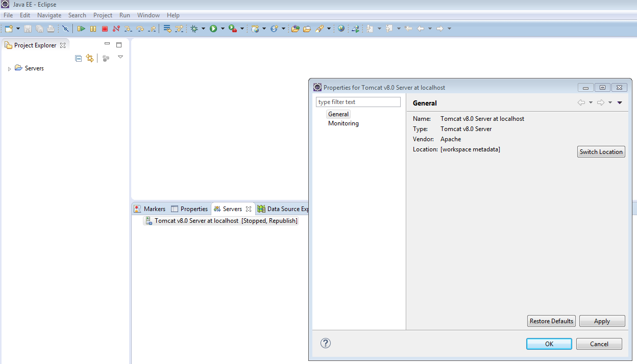This screenshot has height=364, width=637.
Task: Open the New Web Project dropdown arrow
Action: [264, 29]
